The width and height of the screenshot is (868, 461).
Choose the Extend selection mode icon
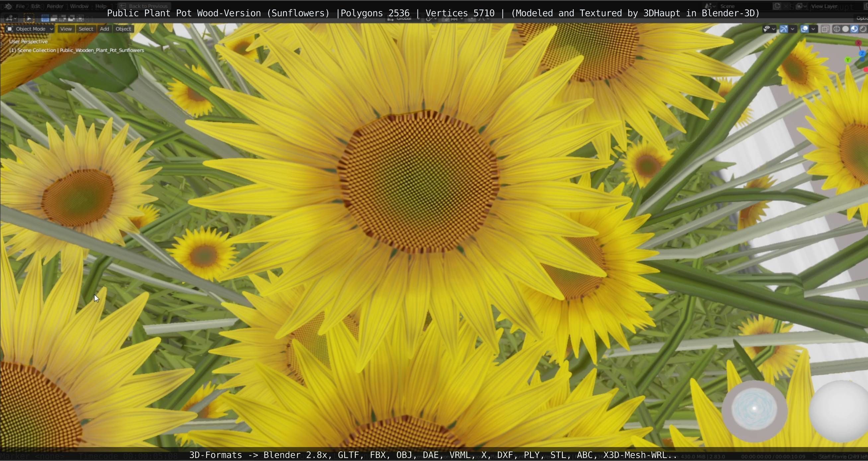[54, 19]
